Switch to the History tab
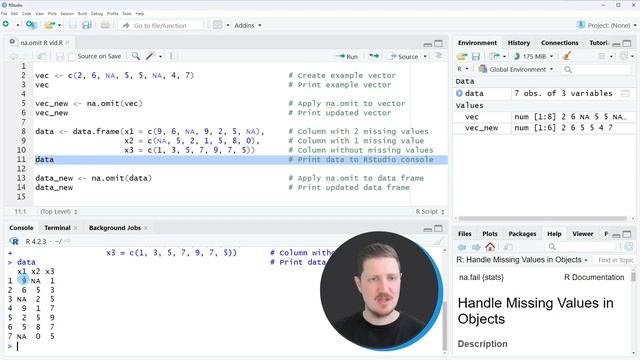The image size is (640, 360). (519, 43)
